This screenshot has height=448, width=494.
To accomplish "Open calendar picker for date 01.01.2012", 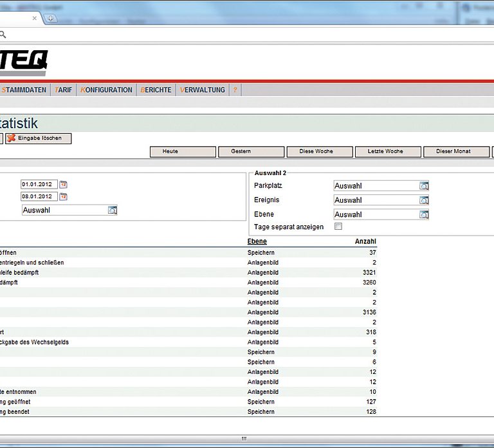I will point(63,185).
